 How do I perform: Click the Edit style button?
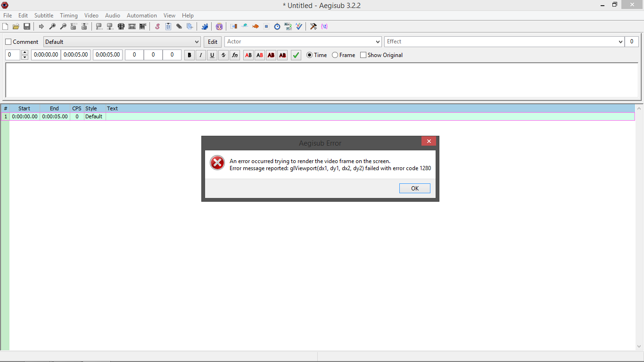[213, 42]
